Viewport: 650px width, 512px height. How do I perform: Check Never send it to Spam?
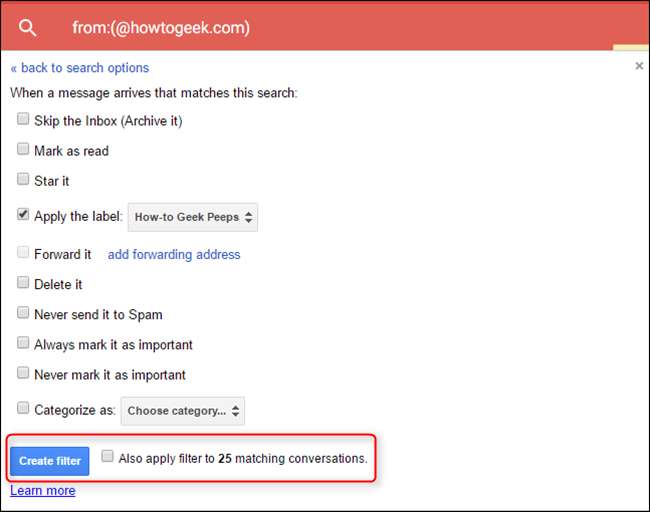click(23, 313)
